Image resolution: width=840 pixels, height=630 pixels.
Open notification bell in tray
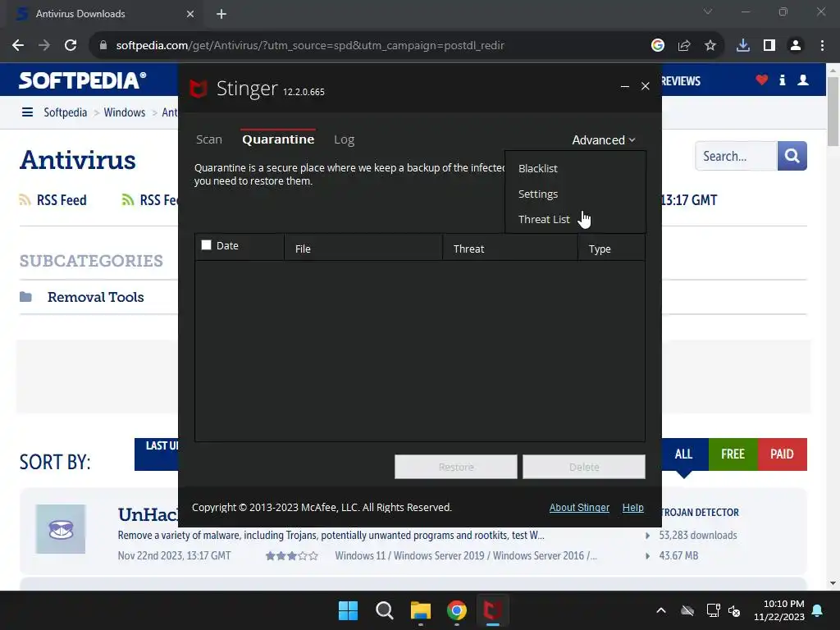pos(818,610)
